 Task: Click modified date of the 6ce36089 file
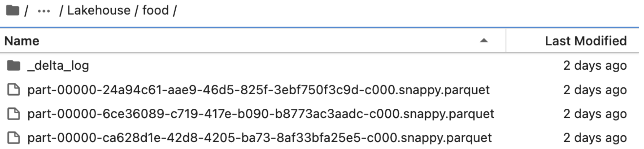595,114
